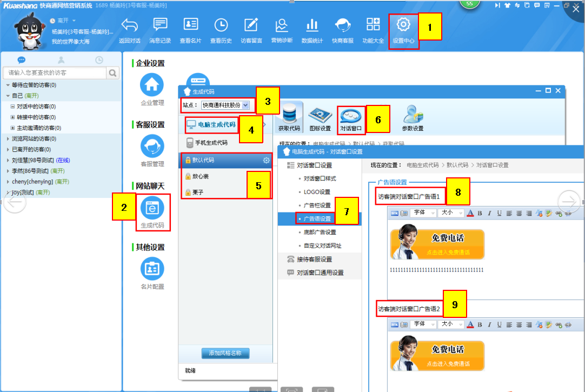Image resolution: width=585 pixels, height=392 pixels.
Task: Open 底部广告设置 settings
Action: (320, 232)
